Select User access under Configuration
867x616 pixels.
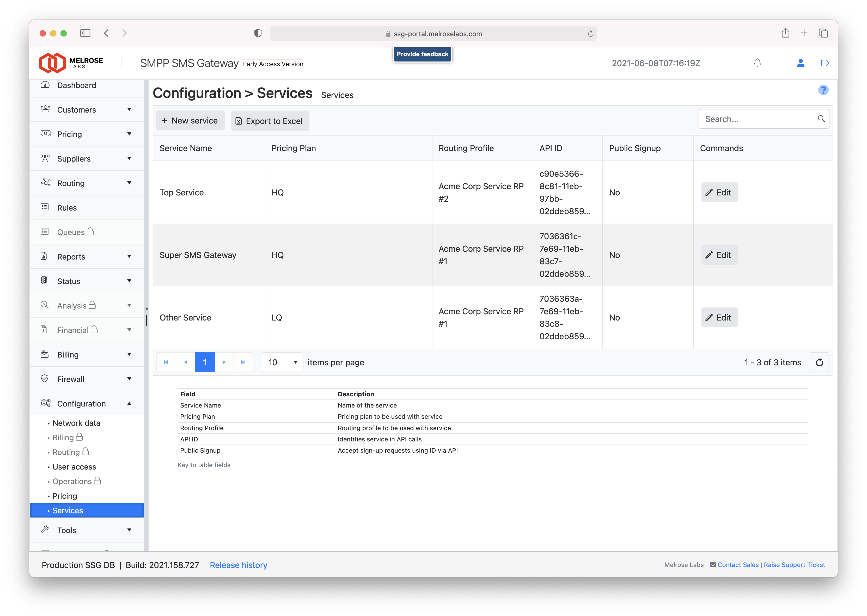pyautogui.click(x=74, y=467)
